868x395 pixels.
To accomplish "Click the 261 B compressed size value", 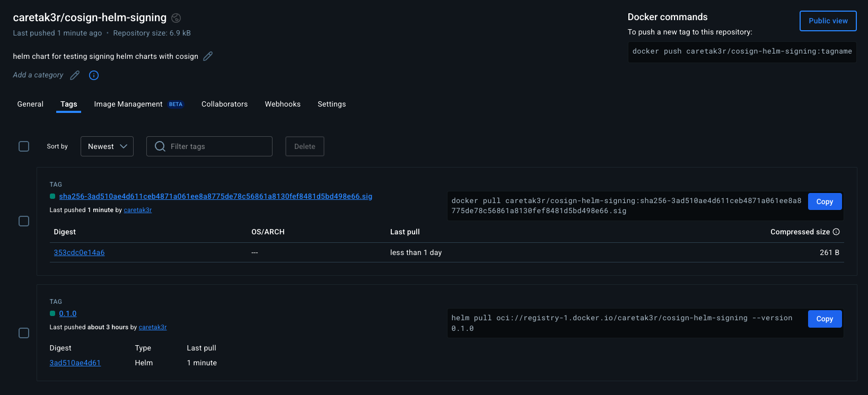I will pos(829,252).
